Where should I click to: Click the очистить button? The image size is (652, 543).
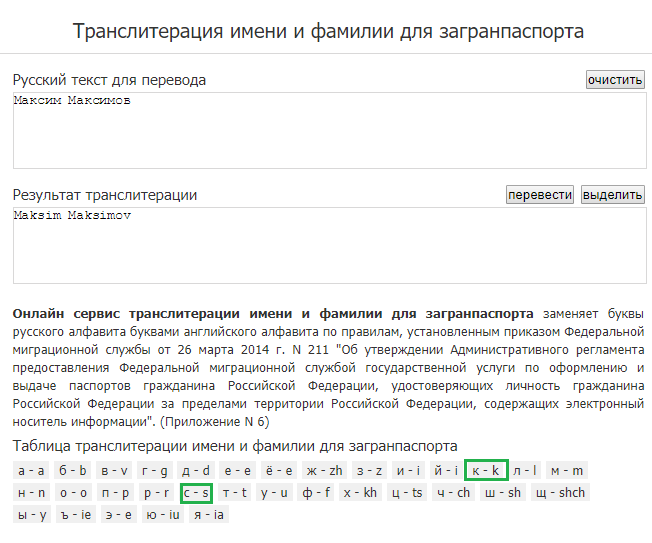pyautogui.click(x=615, y=79)
